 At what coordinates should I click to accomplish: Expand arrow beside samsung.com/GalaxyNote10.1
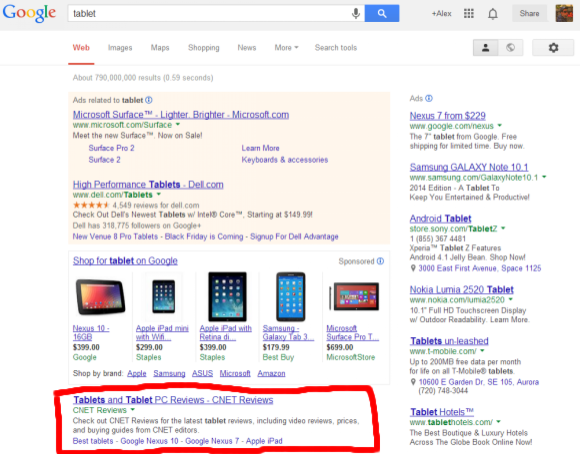click(x=544, y=177)
